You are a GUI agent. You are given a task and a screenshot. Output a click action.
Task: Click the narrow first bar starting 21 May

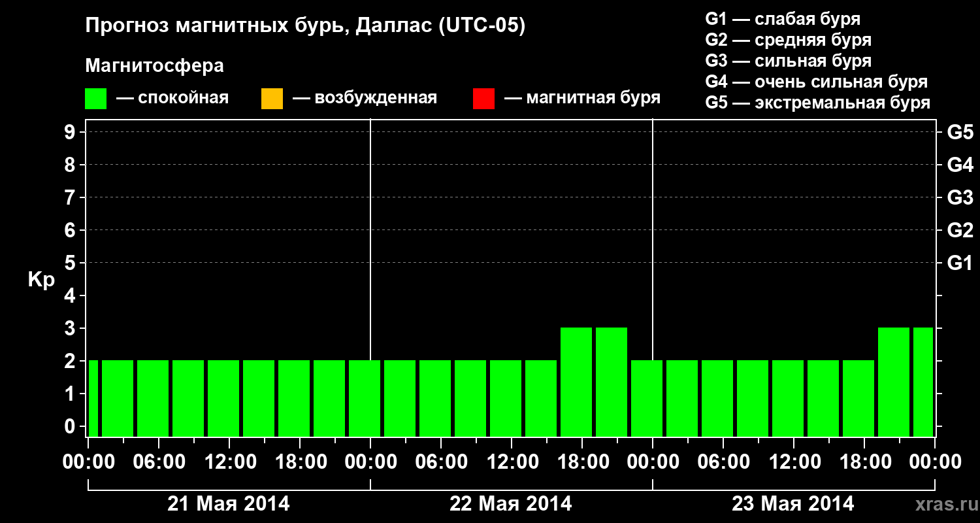[93, 398]
